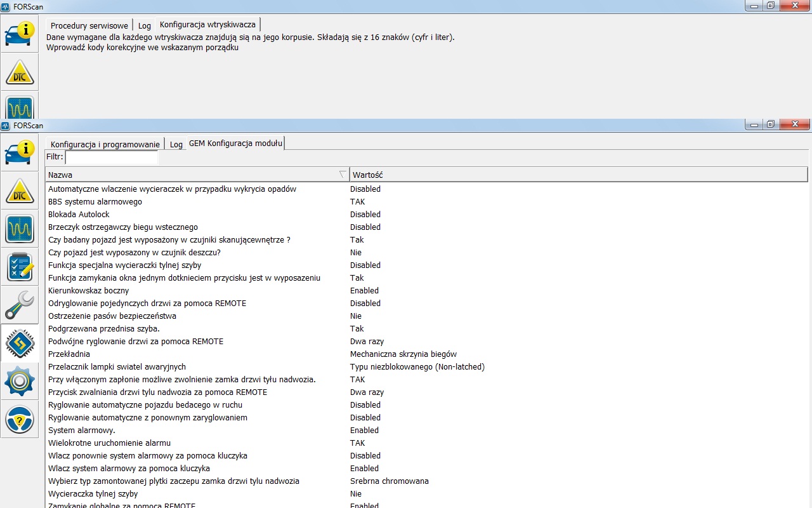Viewport: 812px width, 508px height.
Task: Click DTC icon in upper window sidebar
Action: coord(20,72)
